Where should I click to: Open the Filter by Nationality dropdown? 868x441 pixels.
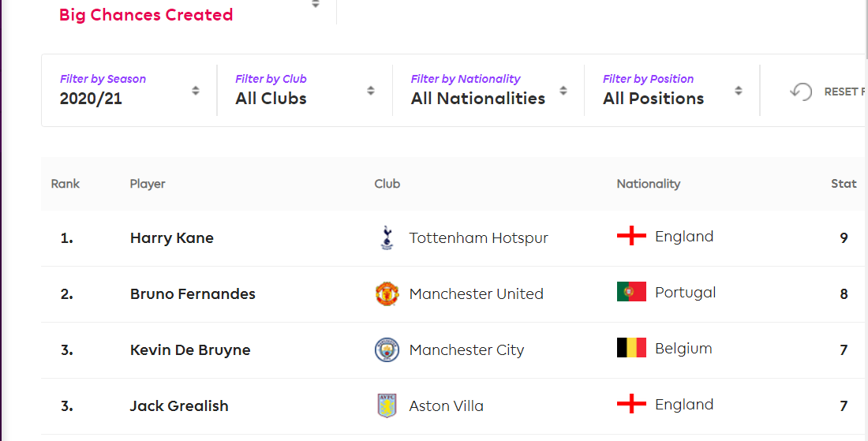[488, 90]
